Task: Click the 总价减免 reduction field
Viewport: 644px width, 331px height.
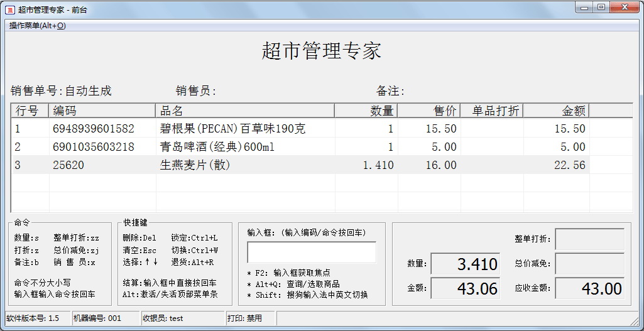Action: tap(589, 264)
